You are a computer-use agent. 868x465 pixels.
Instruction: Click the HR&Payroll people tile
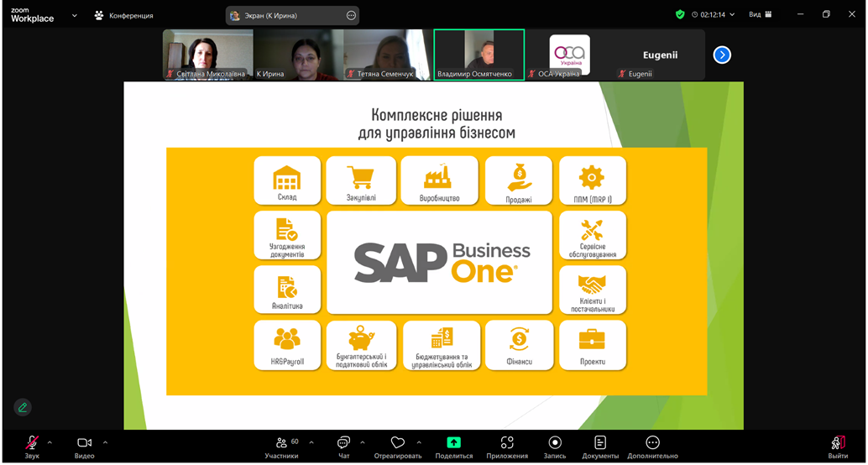point(287,345)
